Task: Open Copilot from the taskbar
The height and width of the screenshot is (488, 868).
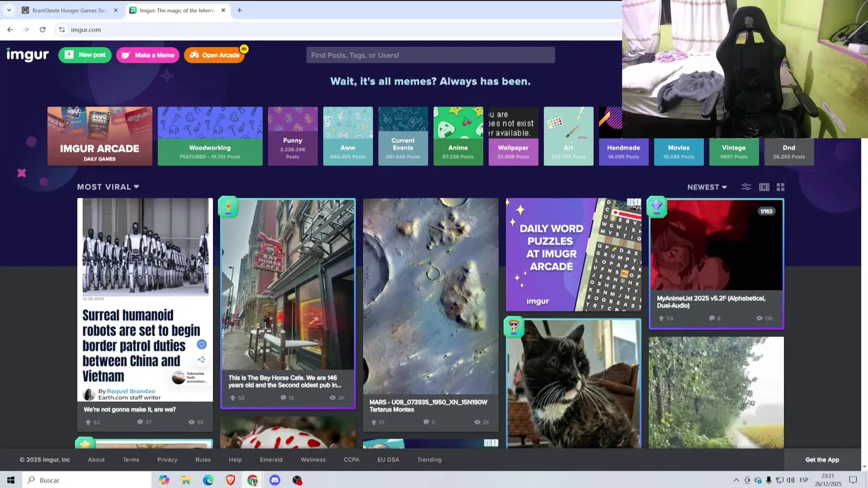Action: click(x=164, y=480)
